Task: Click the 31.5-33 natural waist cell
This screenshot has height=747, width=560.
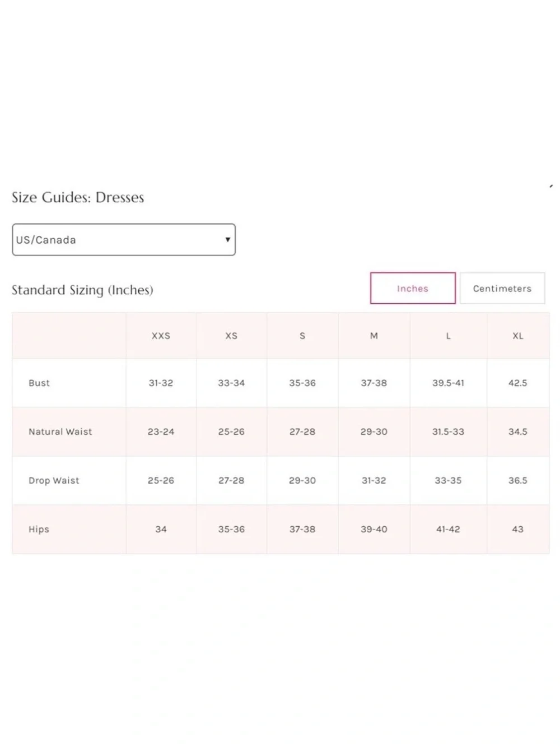Action: 448,432
